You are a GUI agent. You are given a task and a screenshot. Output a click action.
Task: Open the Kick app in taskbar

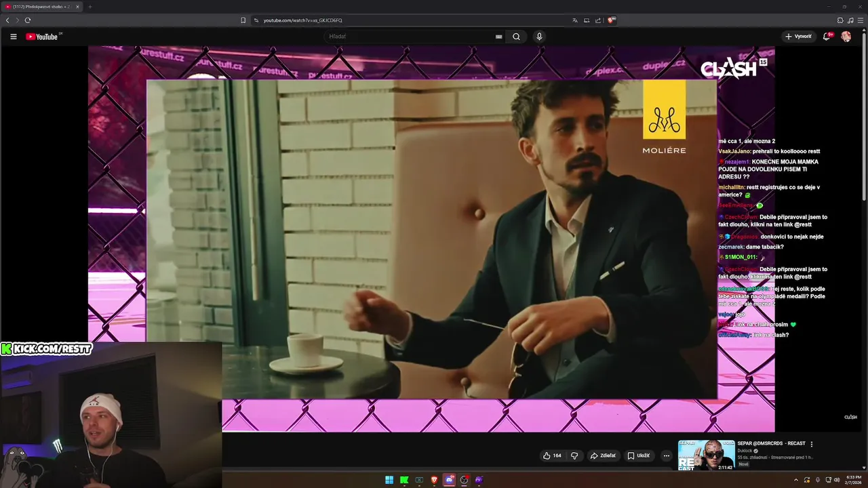click(404, 480)
